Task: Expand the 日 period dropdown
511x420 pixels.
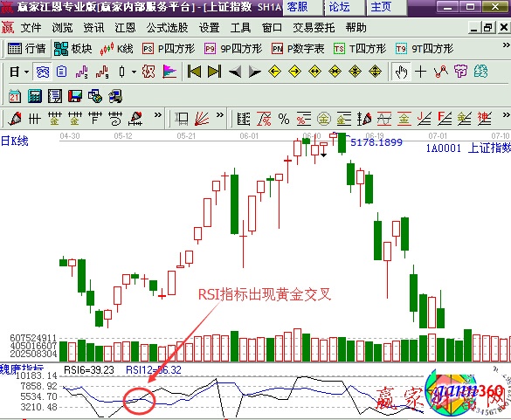Action: pyautogui.click(x=27, y=72)
